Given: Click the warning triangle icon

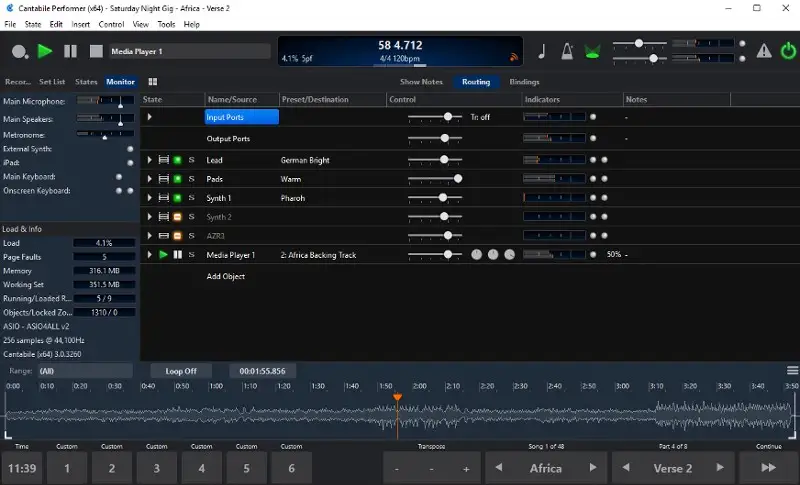Looking at the screenshot, I should tap(763, 51).
